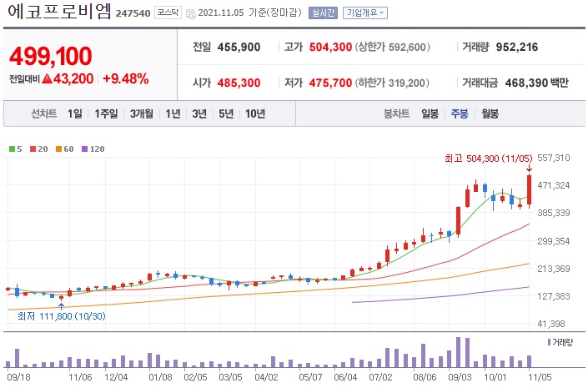Click the 저가 value 475,700

(330, 83)
